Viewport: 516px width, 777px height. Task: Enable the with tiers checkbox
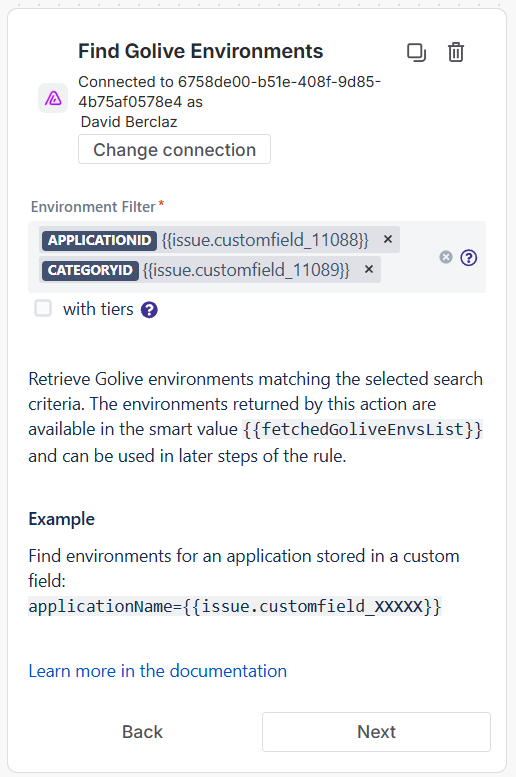point(43,308)
